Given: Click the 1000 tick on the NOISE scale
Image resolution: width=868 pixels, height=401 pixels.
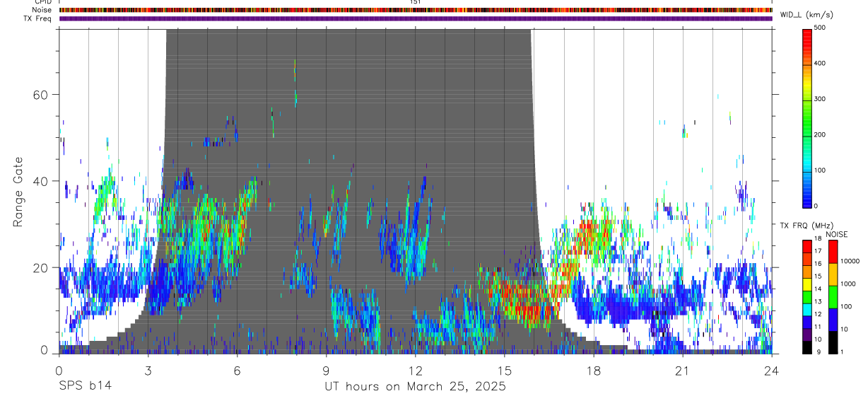Looking at the screenshot, I should coord(848,284).
